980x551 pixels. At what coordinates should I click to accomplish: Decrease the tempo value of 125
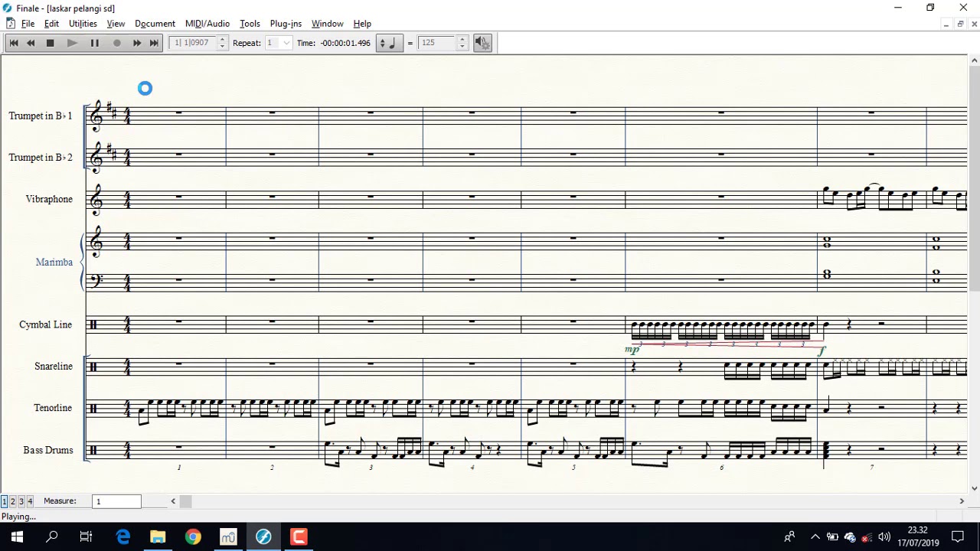pyautogui.click(x=462, y=47)
